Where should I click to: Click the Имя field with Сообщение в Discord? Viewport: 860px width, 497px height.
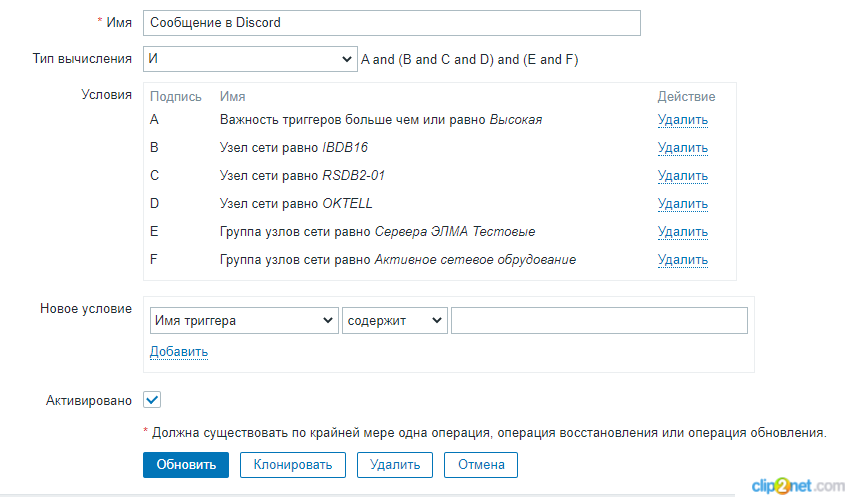[391, 23]
